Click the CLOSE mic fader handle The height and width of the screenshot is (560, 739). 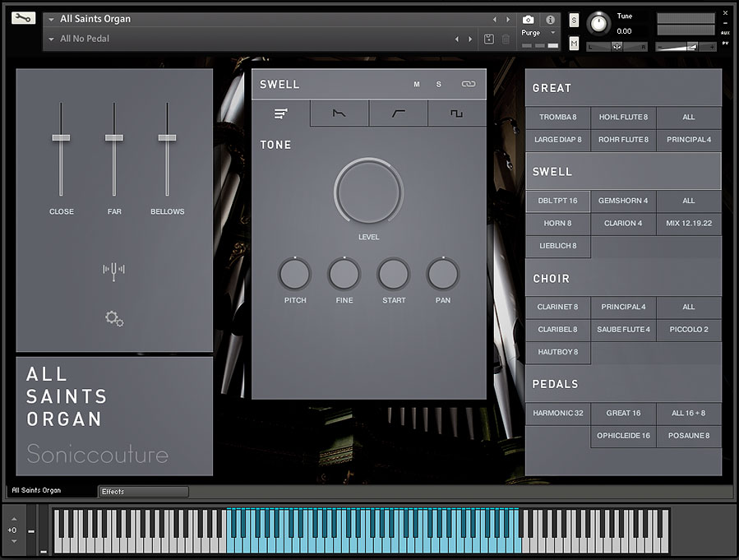(61, 137)
